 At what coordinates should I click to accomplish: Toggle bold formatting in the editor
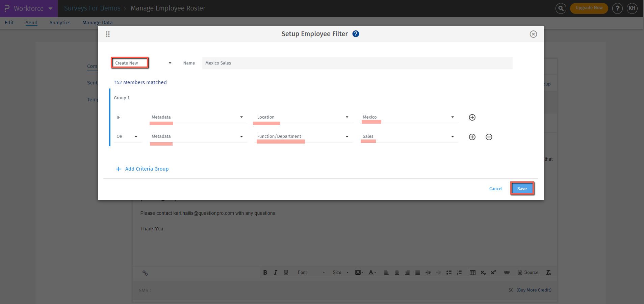[265, 272]
